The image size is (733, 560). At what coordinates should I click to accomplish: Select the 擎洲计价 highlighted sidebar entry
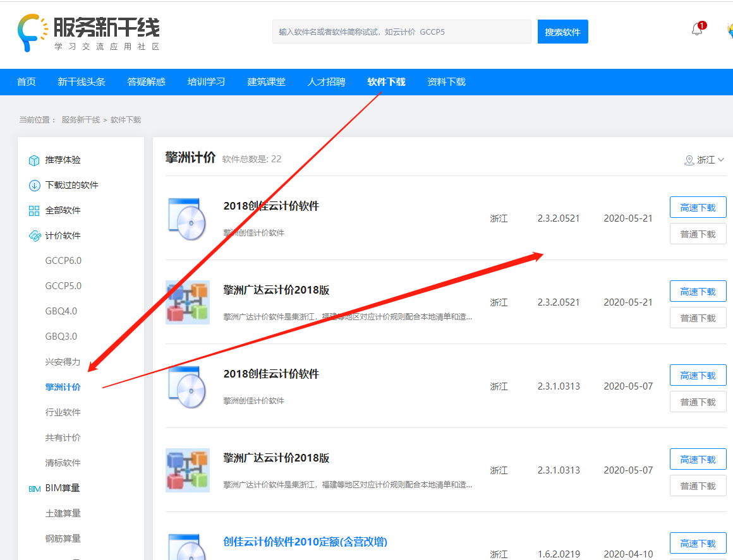61,387
